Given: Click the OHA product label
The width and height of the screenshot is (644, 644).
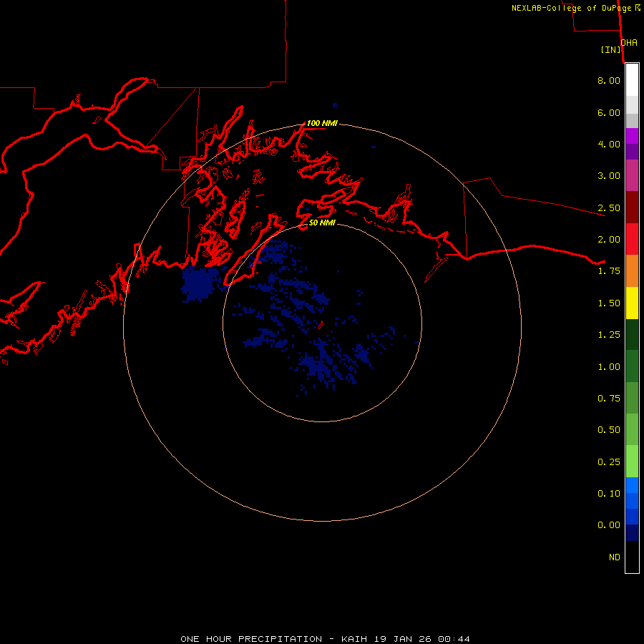Looking at the screenshot, I should pos(629,42).
